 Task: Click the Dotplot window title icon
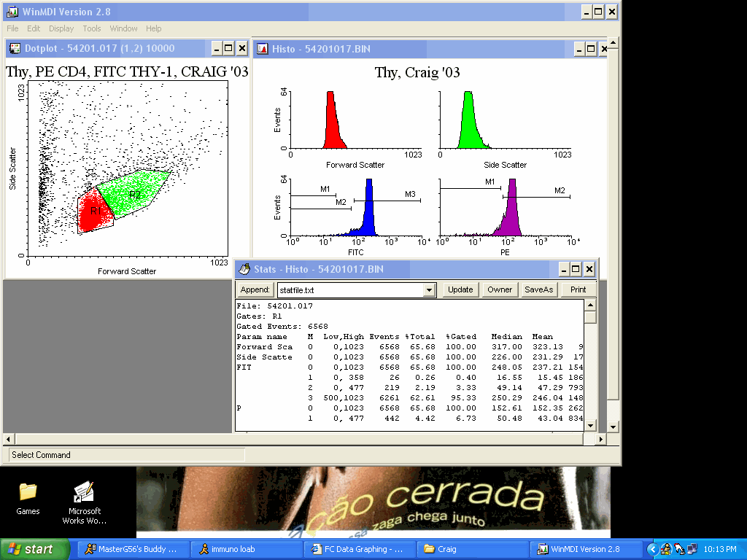point(15,49)
